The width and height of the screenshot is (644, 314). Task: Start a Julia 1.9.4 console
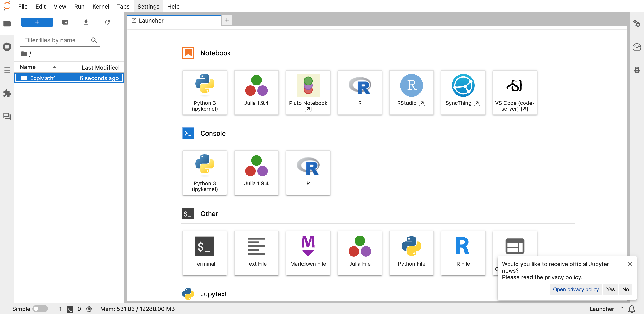click(256, 173)
